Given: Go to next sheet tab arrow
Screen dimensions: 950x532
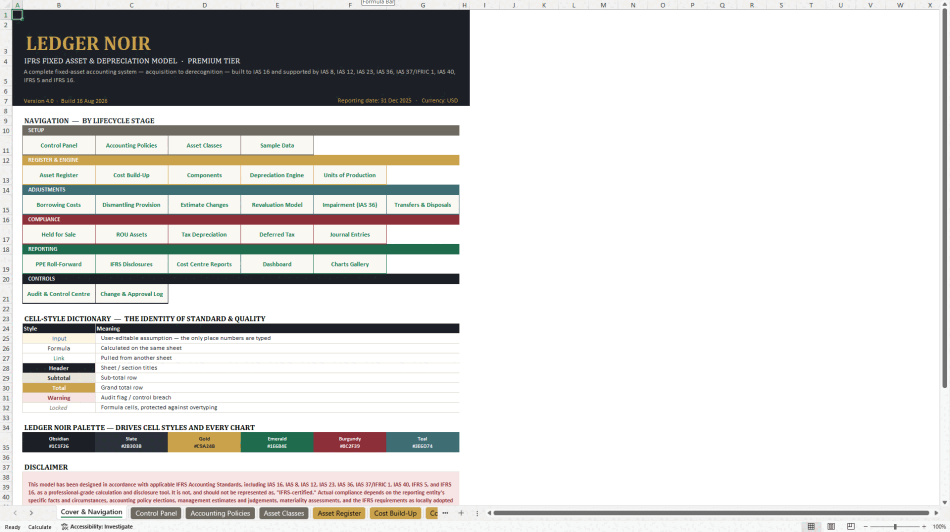Looking at the screenshot, I should [x=32, y=513].
